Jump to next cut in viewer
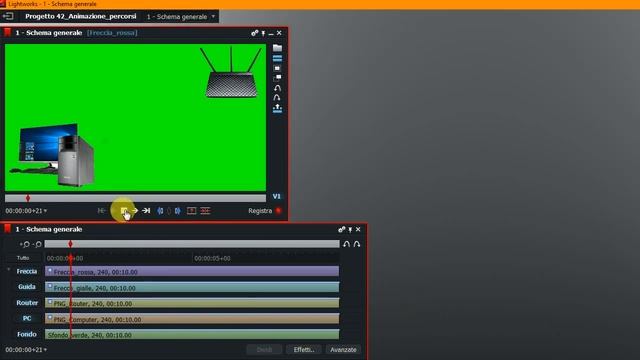 point(146,211)
